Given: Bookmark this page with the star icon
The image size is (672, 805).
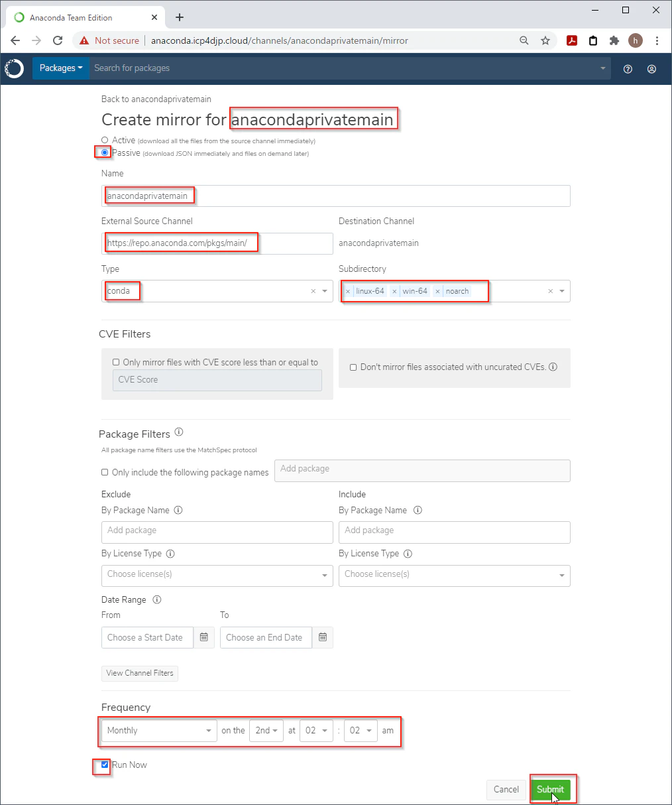Looking at the screenshot, I should point(545,40).
